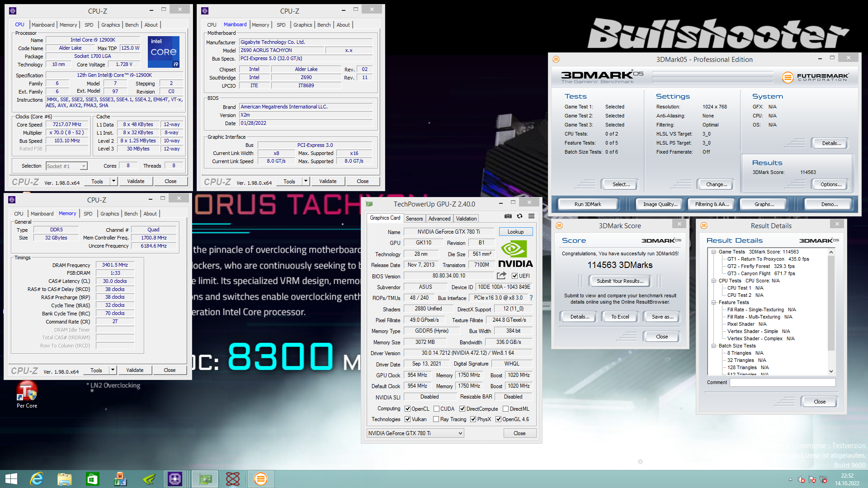Viewport: 868px width, 488px height.
Task: Switch to CPU-Z taskbar icon
Action: click(x=175, y=479)
